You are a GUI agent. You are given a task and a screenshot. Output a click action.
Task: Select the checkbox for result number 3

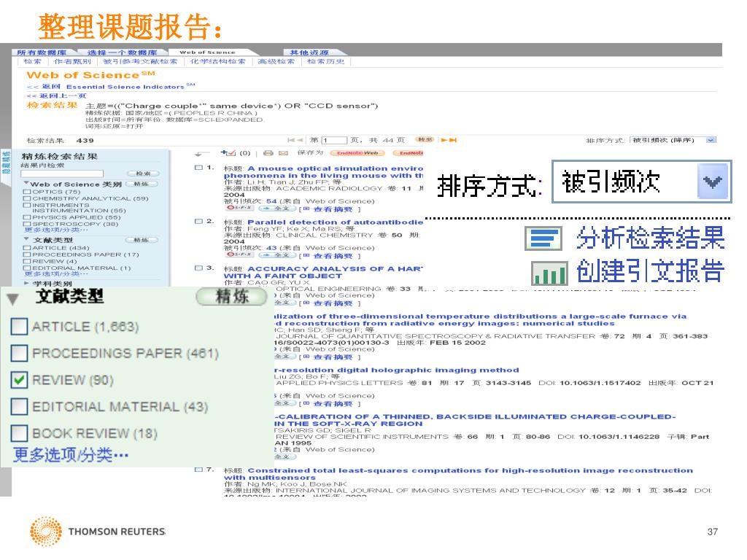click(198, 268)
